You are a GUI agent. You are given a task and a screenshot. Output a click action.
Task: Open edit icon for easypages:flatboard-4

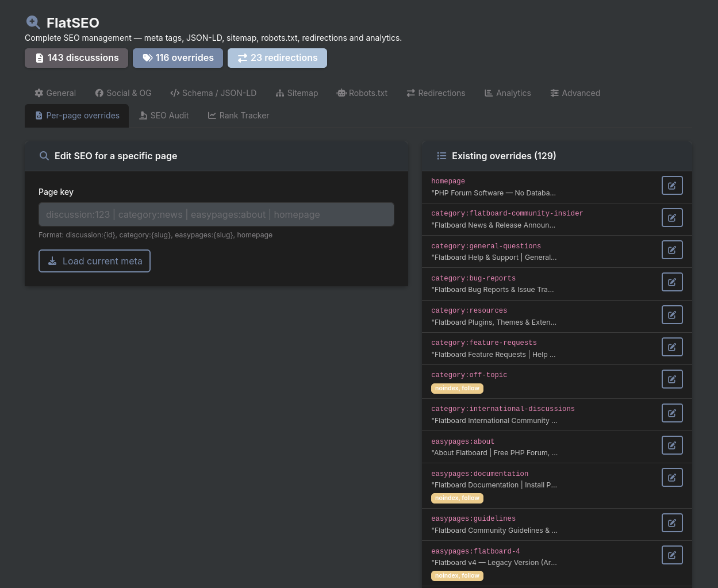672,555
